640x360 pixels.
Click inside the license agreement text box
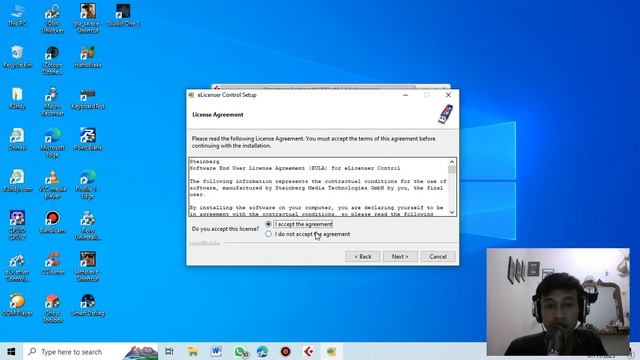tap(318, 187)
